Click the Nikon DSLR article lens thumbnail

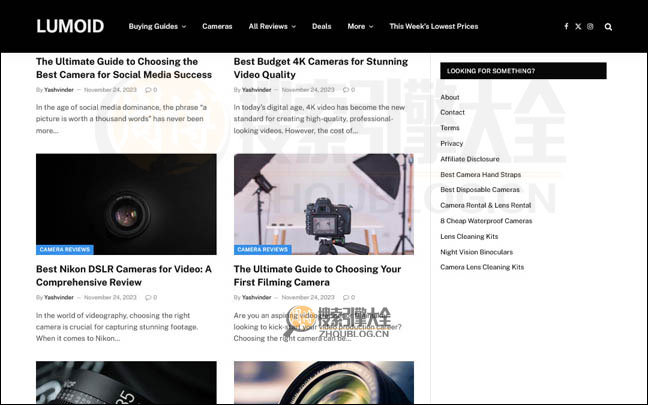click(126, 204)
